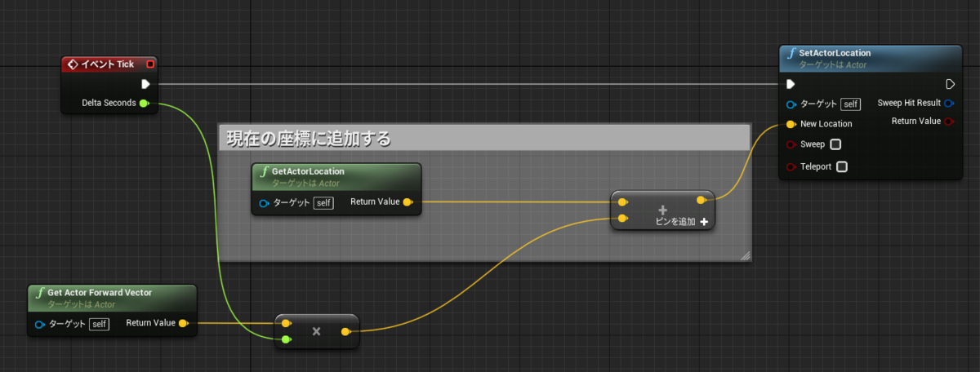This screenshot has width=980, height=372.
Task: Click the self field on GetActorLocation target
Action: [x=323, y=202]
